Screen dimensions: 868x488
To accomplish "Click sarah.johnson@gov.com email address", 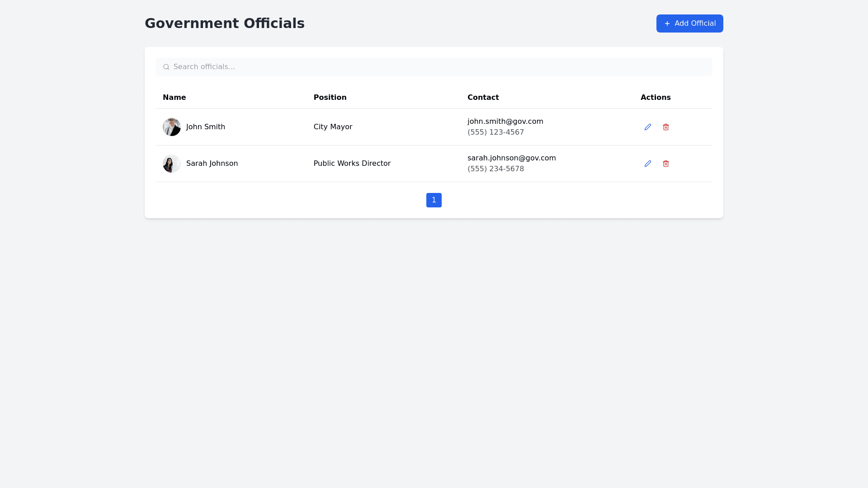I will [x=511, y=158].
